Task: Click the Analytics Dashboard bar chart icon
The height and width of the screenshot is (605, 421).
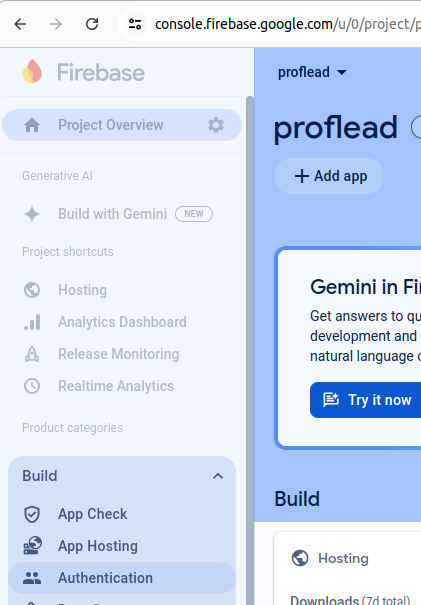Action: coord(32,322)
